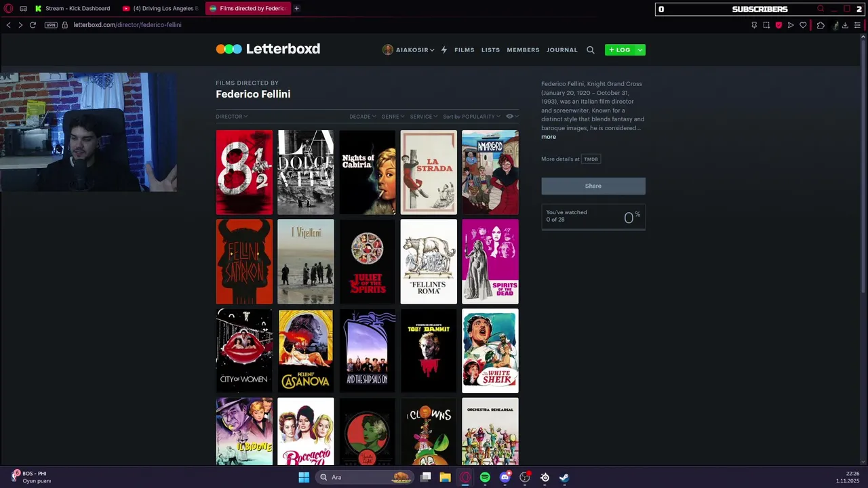Open the extensions cube icon

click(x=821, y=25)
